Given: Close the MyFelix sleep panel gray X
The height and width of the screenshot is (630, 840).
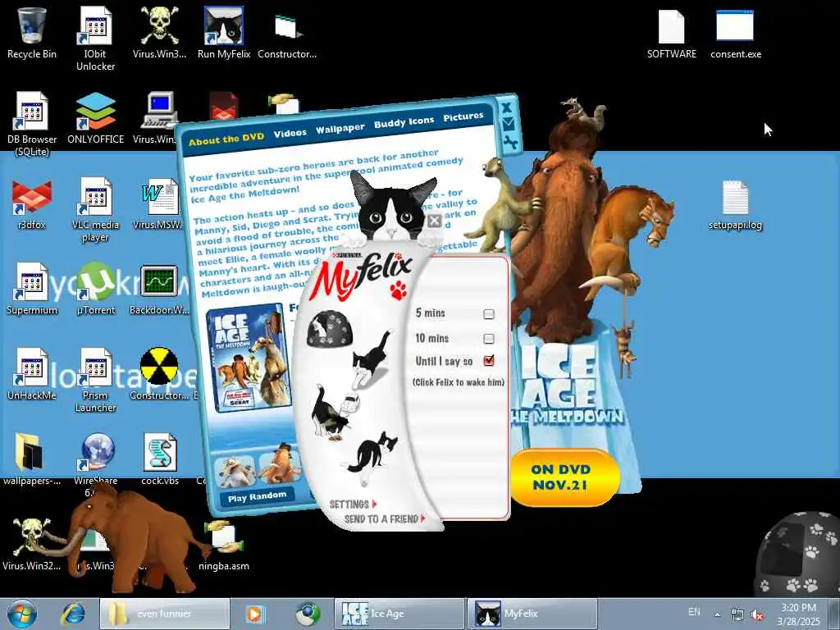Looking at the screenshot, I should [x=435, y=220].
